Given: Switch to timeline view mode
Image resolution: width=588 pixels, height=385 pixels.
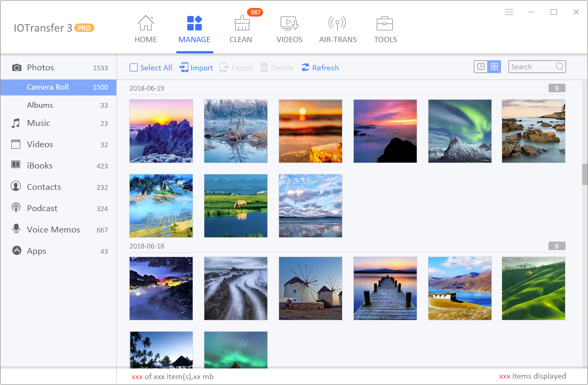Looking at the screenshot, I should click(480, 67).
